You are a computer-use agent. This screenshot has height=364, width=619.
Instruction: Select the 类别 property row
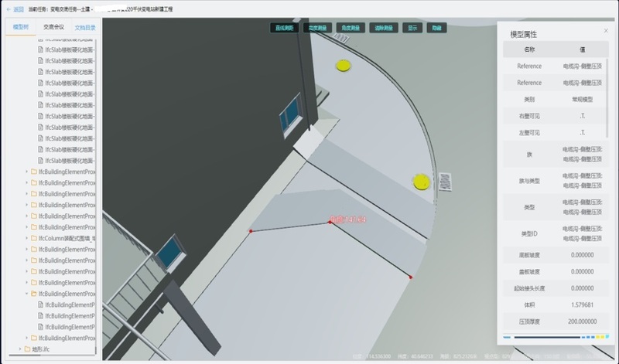pos(556,100)
